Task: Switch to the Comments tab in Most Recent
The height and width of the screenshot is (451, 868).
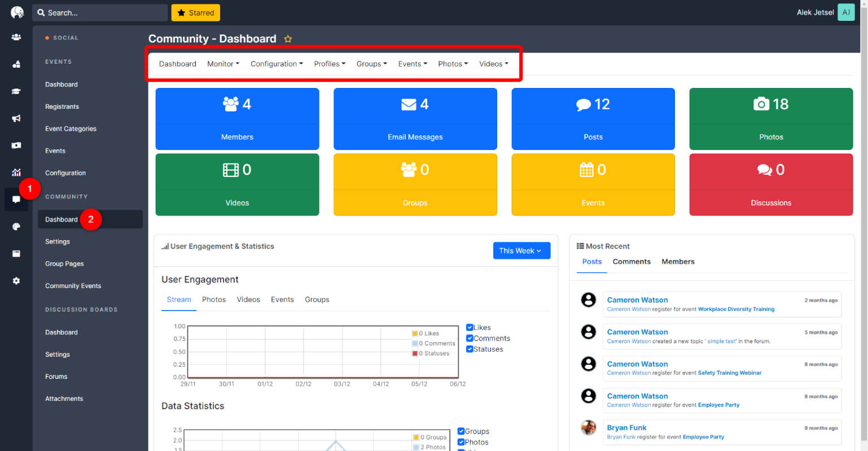Action: (x=632, y=262)
